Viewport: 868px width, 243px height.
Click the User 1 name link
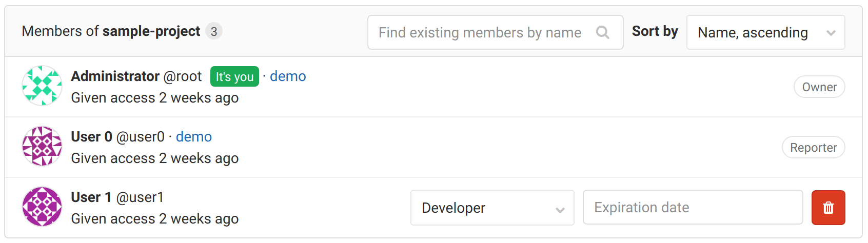[x=91, y=197]
